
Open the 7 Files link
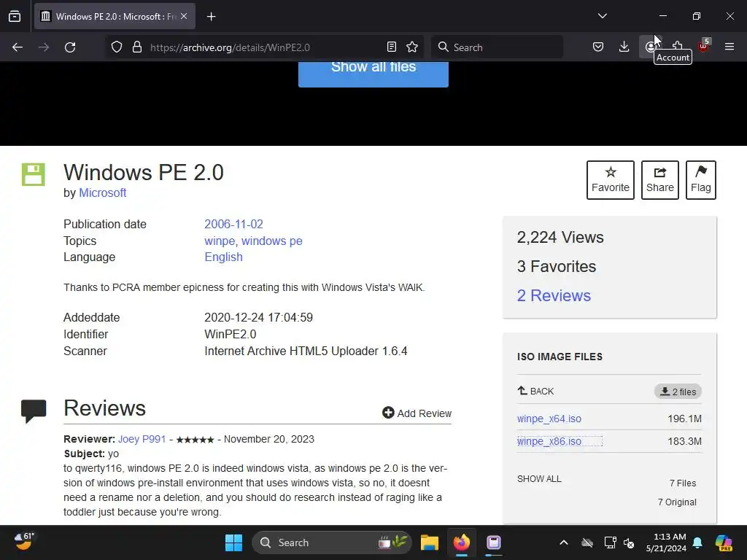pyautogui.click(x=683, y=483)
